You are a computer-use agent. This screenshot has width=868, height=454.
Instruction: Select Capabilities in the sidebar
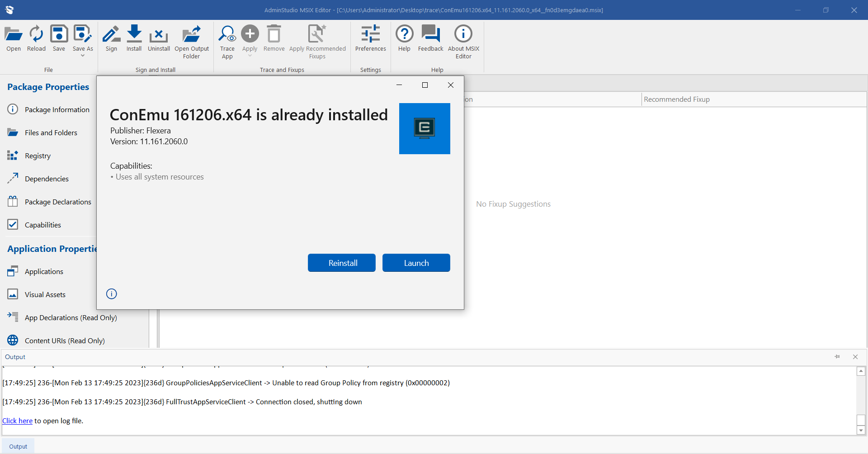[x=42, y=225]
